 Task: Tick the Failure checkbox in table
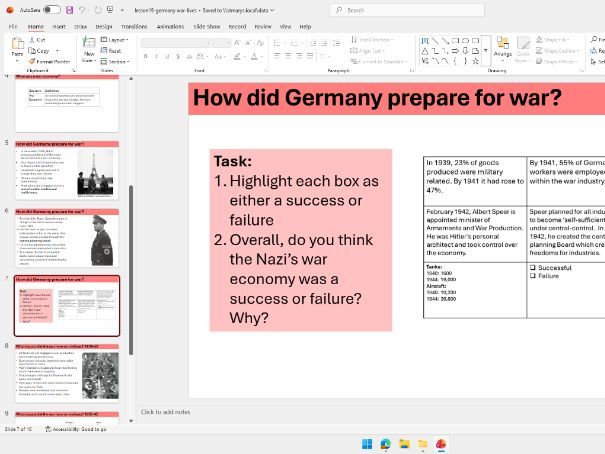click(x=532, y=276)
